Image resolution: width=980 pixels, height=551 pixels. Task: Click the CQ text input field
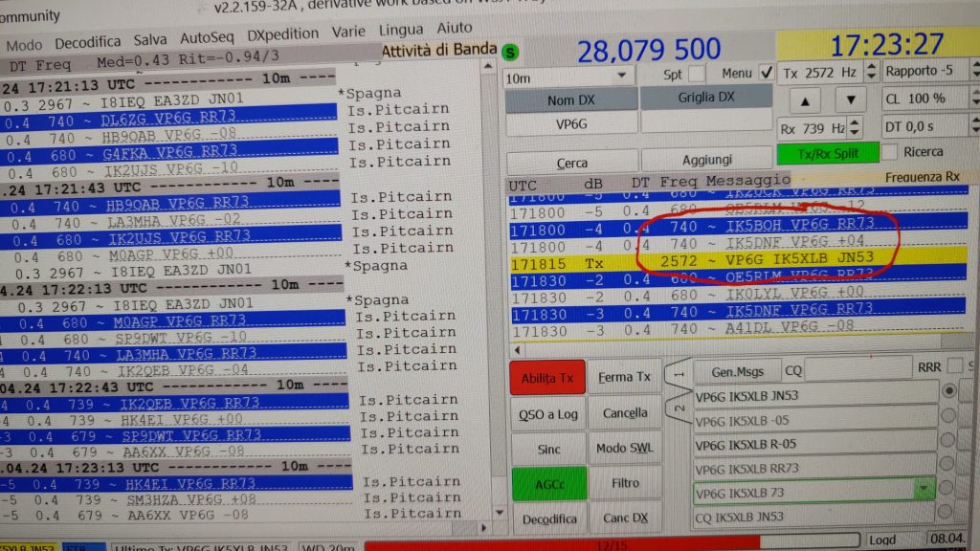tap(857, 369)
